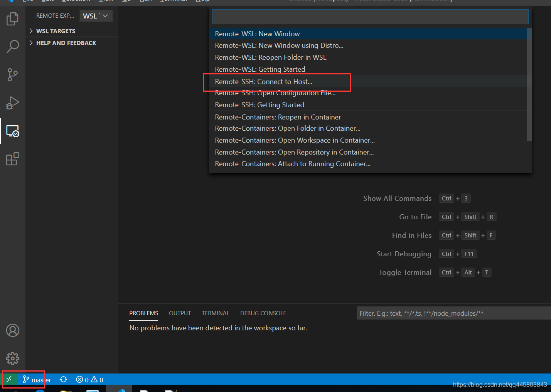This screenshot has width=551, height=392.
Task: Select Remote-WSL: New Window
Action: pyautogui.click(x=368, y=34)
